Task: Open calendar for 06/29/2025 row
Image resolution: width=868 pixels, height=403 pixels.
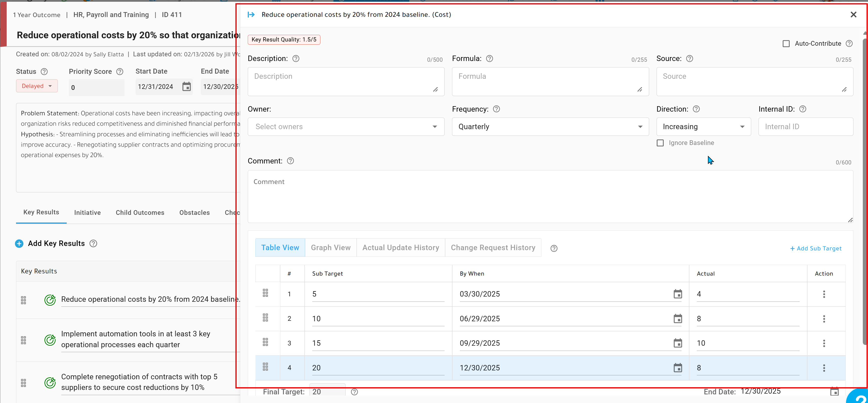Action: coord(677,319)
